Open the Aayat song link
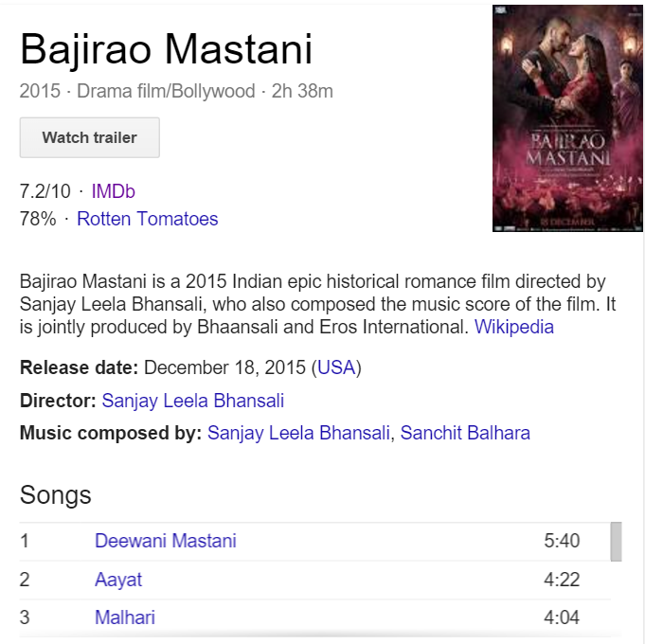 click(x=118, y=580)
